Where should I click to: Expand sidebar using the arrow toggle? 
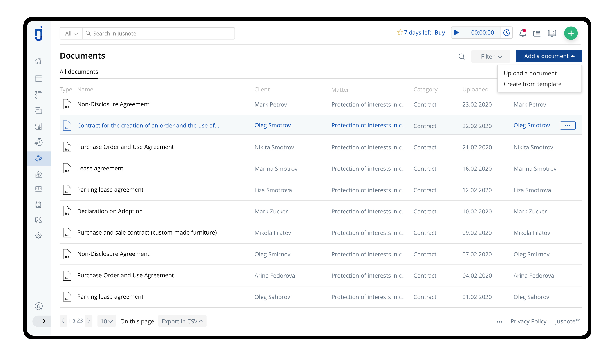[42, 321]
